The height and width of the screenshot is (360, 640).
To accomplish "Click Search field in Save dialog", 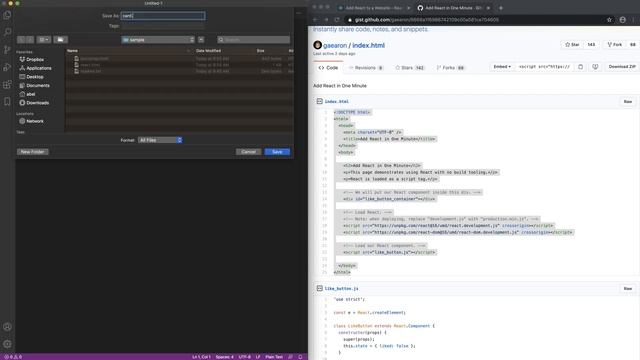I will pyautogui.click(x=253, y=40).
